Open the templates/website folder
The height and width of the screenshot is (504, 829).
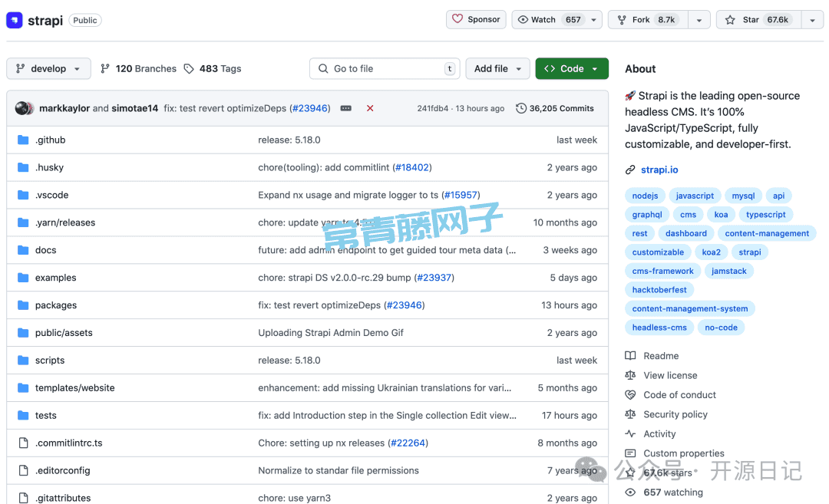point(75,387)
